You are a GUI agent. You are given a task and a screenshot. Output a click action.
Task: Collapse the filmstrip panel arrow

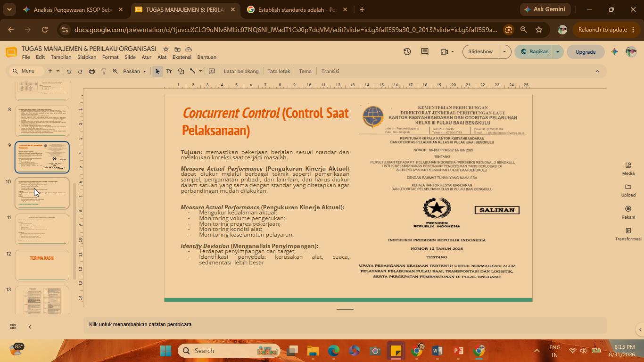point(30,327)
